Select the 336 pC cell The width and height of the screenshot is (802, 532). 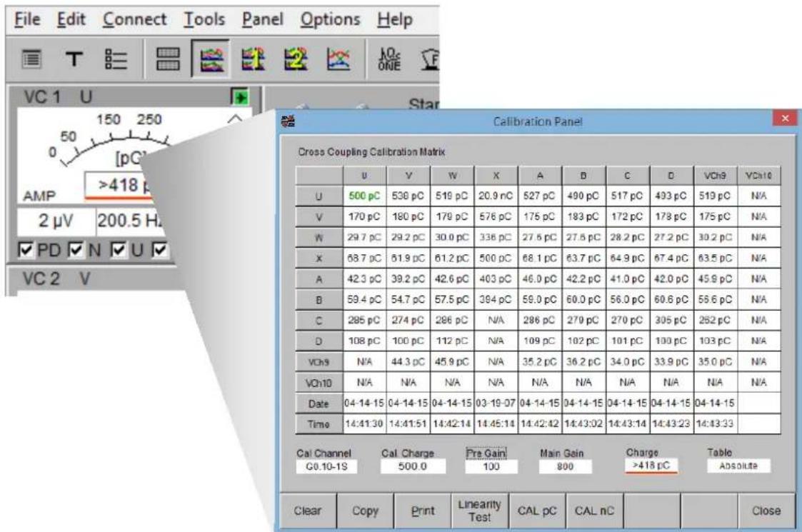[x=496, y=238]
